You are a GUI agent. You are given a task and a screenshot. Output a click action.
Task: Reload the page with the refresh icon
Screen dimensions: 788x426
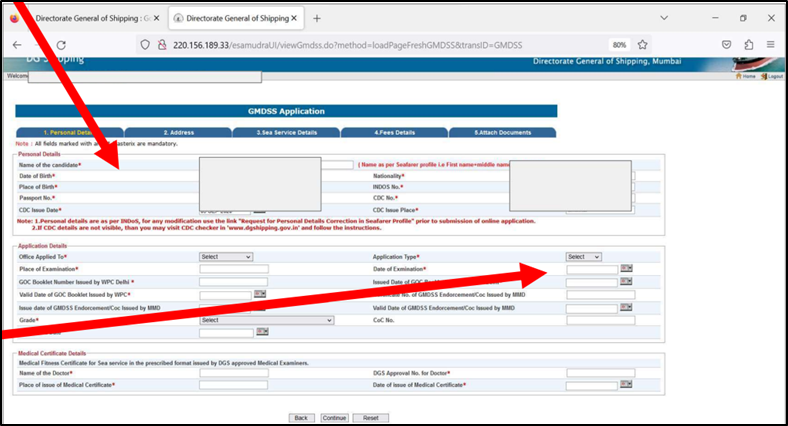coord(61,45)
